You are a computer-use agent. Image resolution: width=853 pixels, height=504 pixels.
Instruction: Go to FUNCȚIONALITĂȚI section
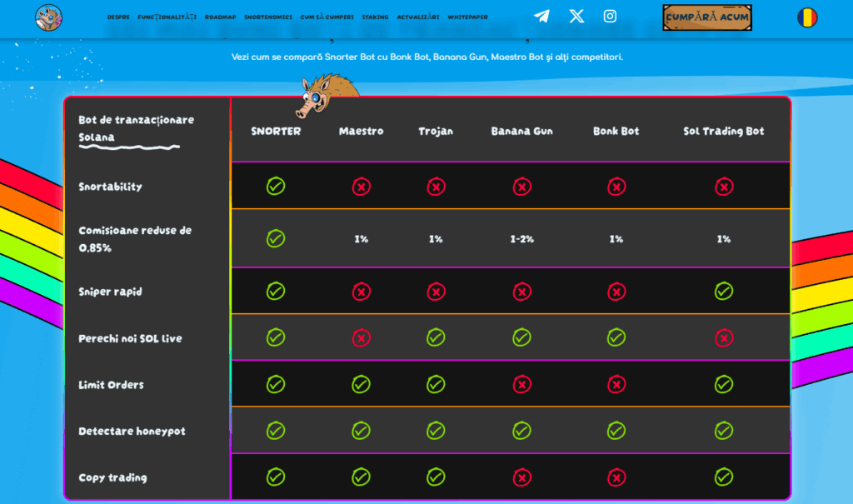tap(167, 17)
